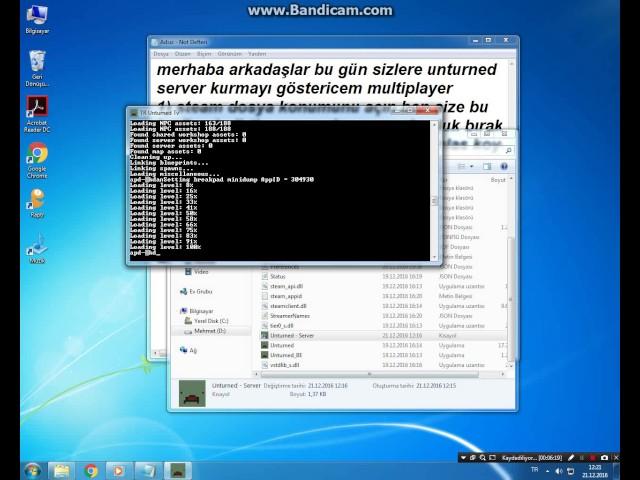Select Unturned_BE application file

(383, 355)
